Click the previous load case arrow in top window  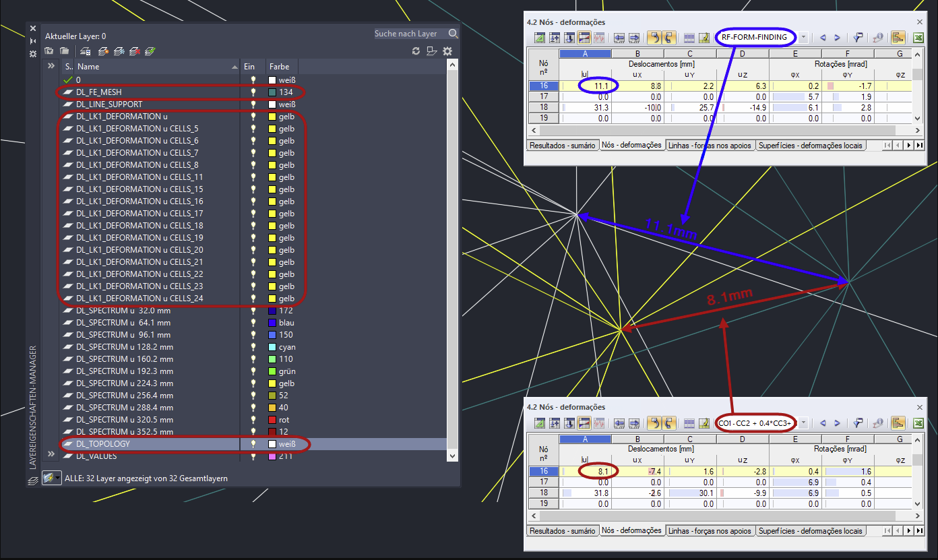(823, 38)
